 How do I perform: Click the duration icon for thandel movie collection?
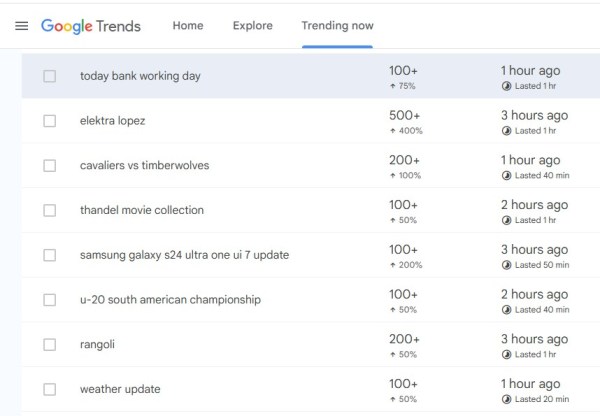506,220
